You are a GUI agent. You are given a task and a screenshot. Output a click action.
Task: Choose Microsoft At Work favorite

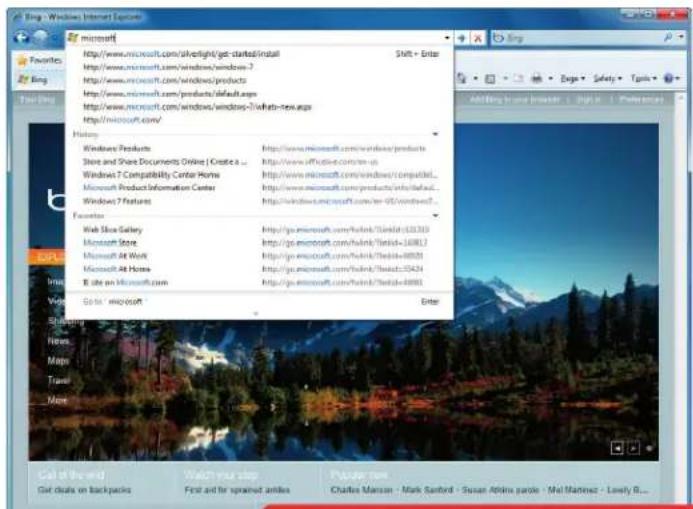coord(261,256)
